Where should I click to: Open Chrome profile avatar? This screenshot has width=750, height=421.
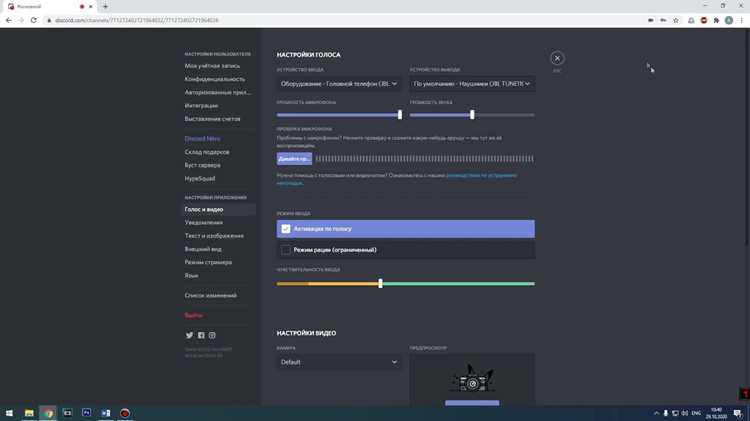click(x=728, y=20)
